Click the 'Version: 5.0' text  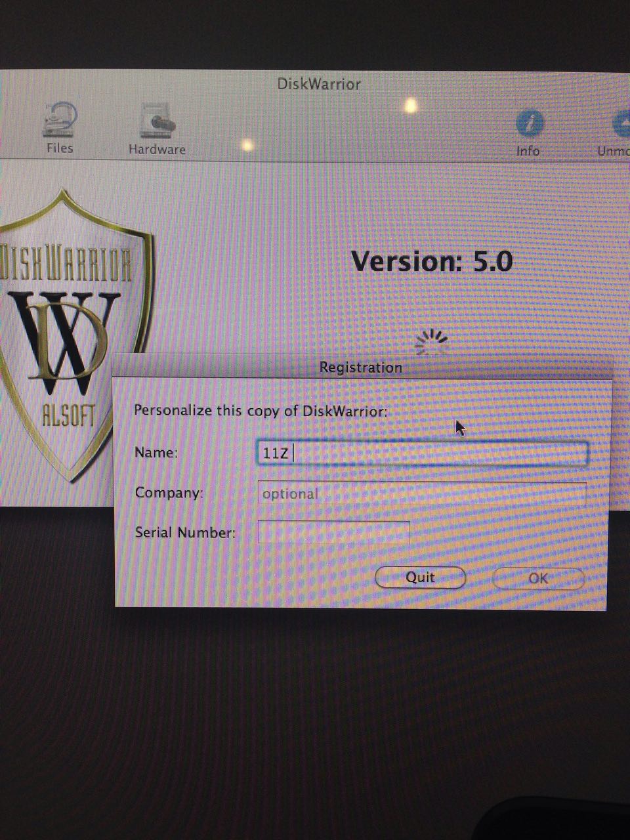pos(432,261)
